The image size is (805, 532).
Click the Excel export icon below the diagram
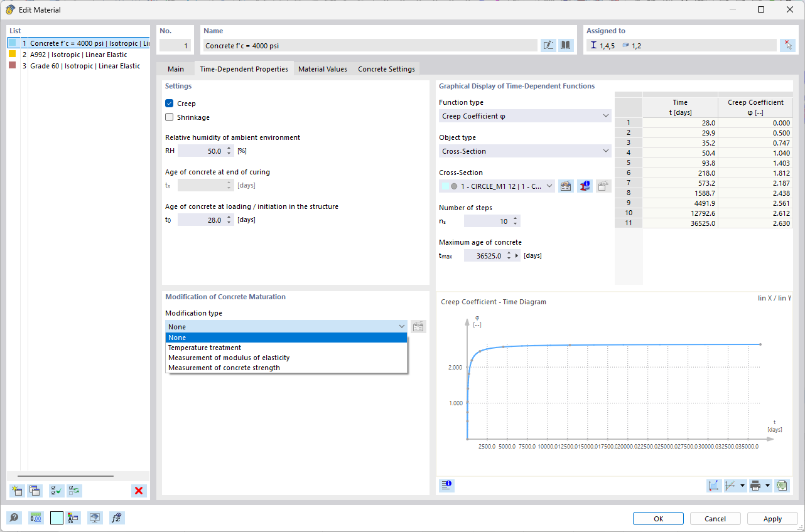782,485
